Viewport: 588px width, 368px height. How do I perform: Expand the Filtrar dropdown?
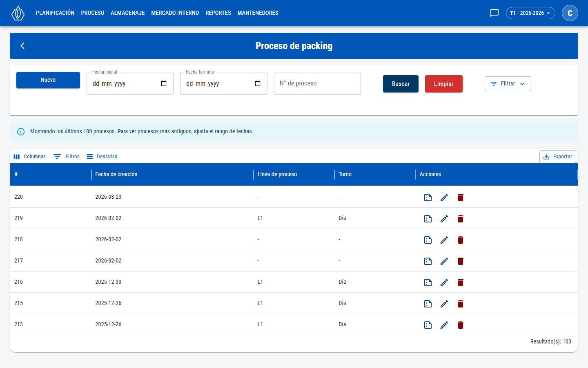[508, 84]
